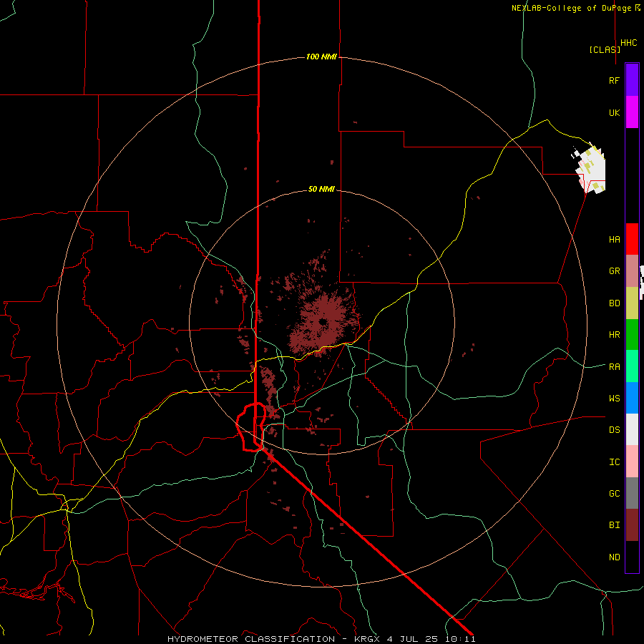
Task: Click the RA legend label
Action: click(x=614, y=366)
